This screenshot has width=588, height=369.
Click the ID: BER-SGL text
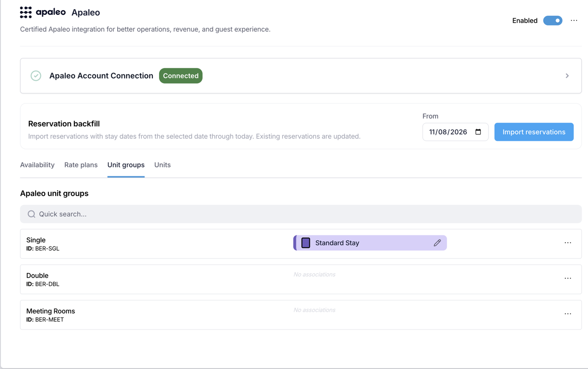click(43, 249)
